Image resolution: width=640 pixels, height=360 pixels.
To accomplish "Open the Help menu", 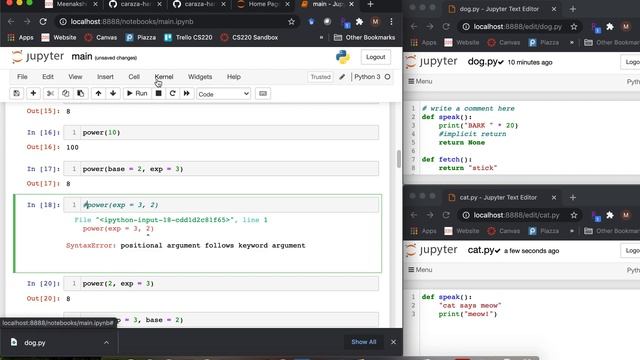I will point(233,77).
